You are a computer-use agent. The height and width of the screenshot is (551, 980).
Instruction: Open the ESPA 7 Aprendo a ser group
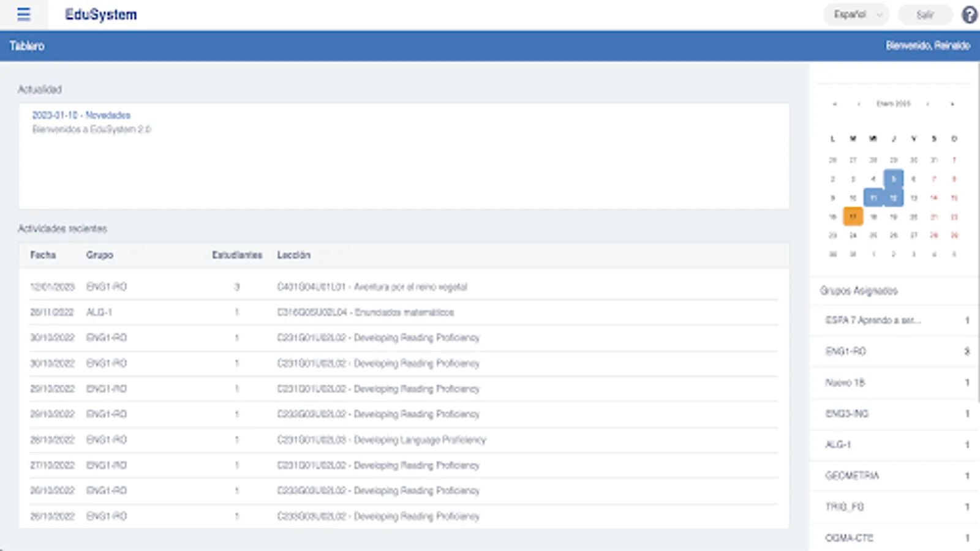(895, 320)
